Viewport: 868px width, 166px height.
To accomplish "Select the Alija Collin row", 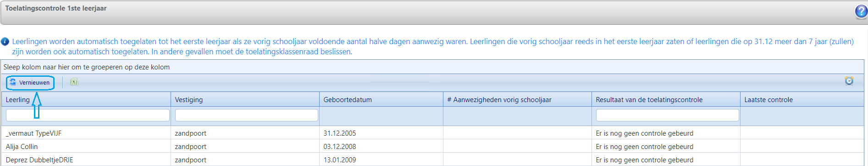I will (x=432, y=147).
